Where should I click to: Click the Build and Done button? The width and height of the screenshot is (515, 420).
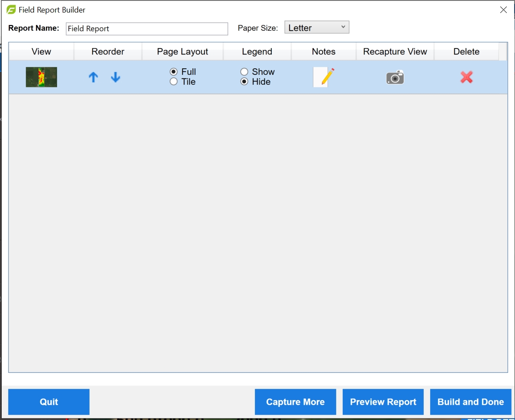click(x=470, y=402)
